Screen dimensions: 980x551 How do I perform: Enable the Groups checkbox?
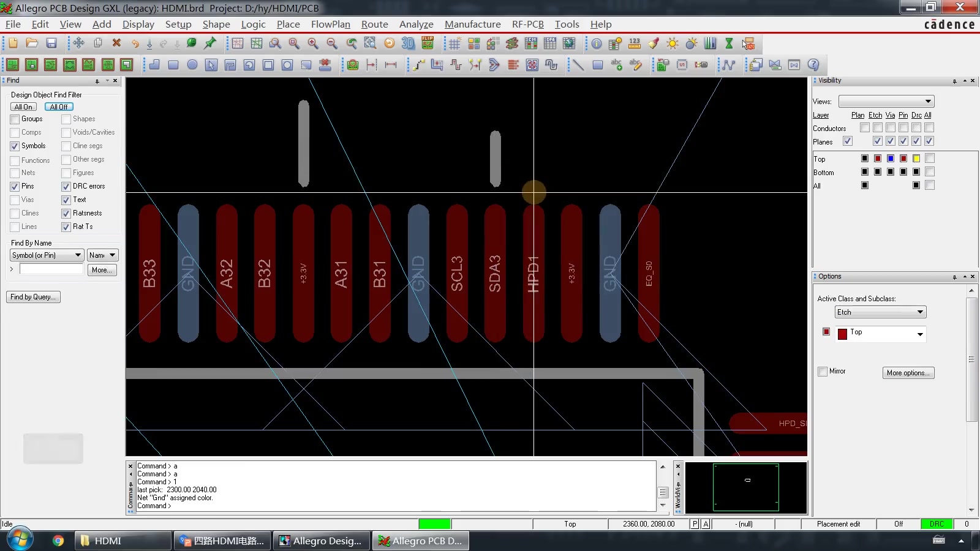[15, 119]
